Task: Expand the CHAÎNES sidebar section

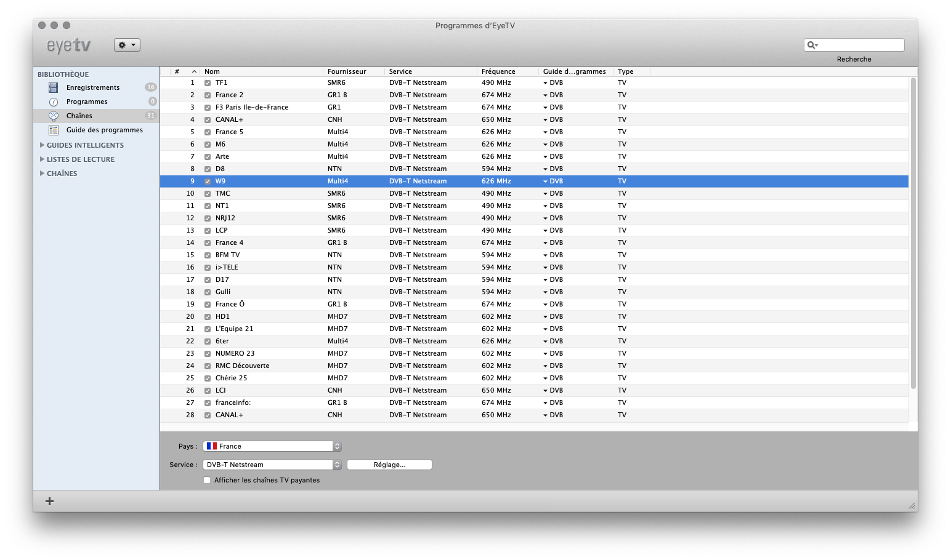Action: (x=42, y=174)
